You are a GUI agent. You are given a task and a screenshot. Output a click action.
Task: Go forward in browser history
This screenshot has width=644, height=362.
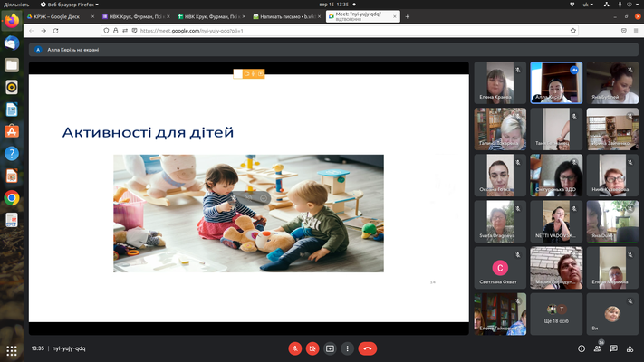(x=43, y=31)
